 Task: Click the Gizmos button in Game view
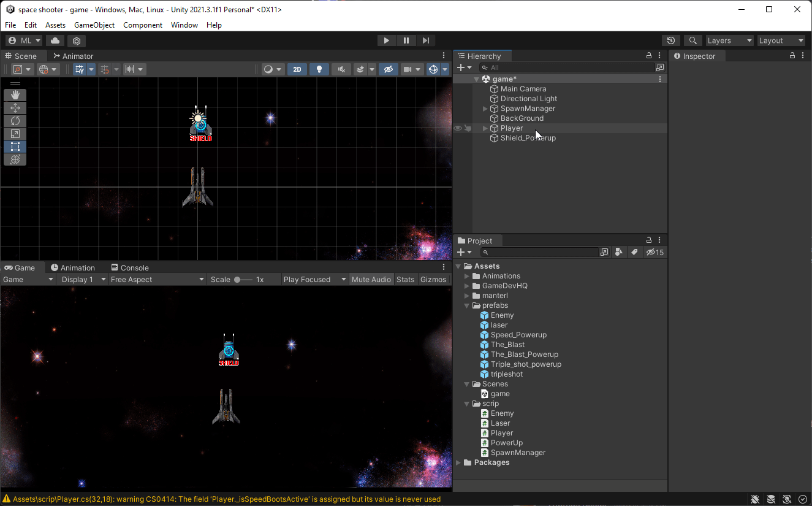[x=433, y=279]
